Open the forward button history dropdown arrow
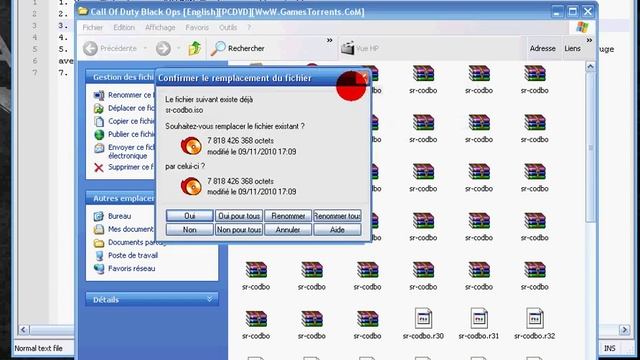The height and width of the screenshot is (360, 640). pyautogui.click(x=178, y=48)
